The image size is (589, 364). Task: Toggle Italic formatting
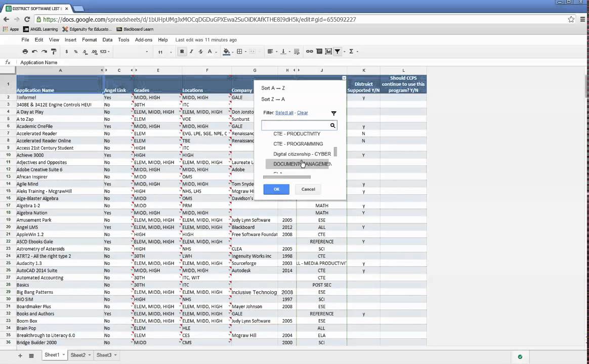pos(191,52)
